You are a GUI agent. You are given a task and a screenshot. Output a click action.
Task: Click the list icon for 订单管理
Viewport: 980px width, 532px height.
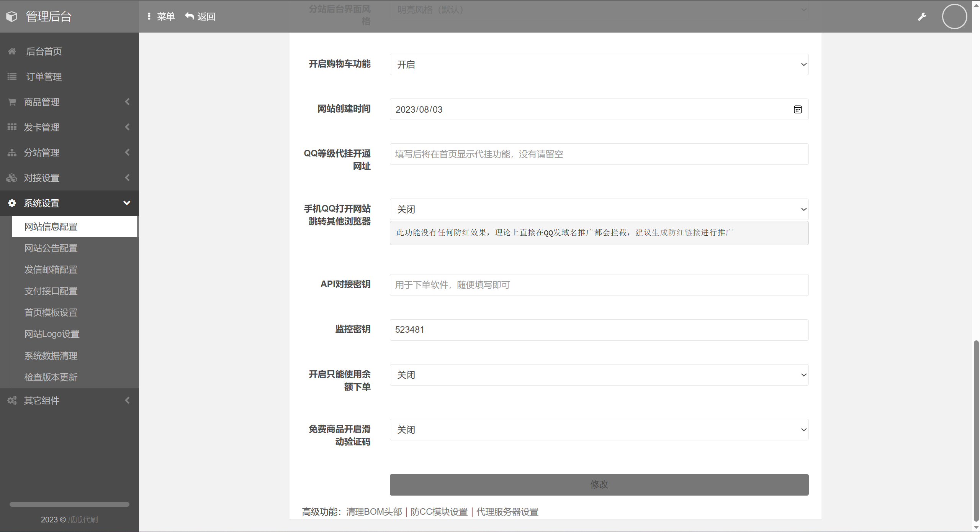[x=12, y=77]
